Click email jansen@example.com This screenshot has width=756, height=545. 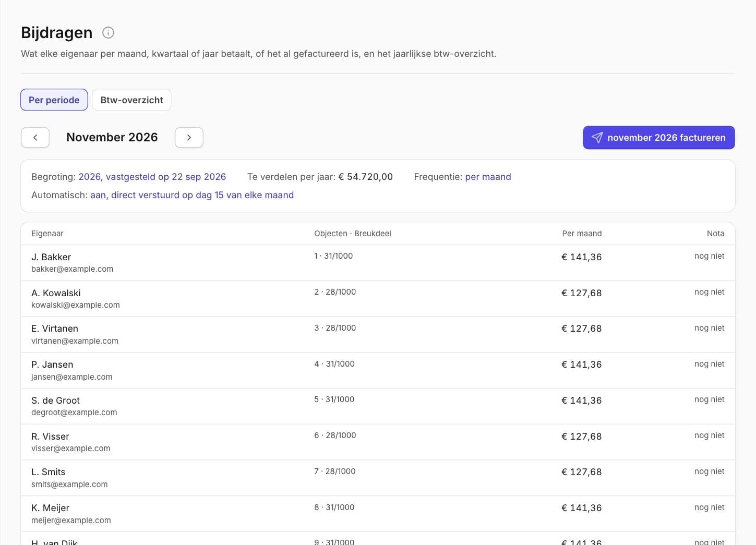point(72,377)
